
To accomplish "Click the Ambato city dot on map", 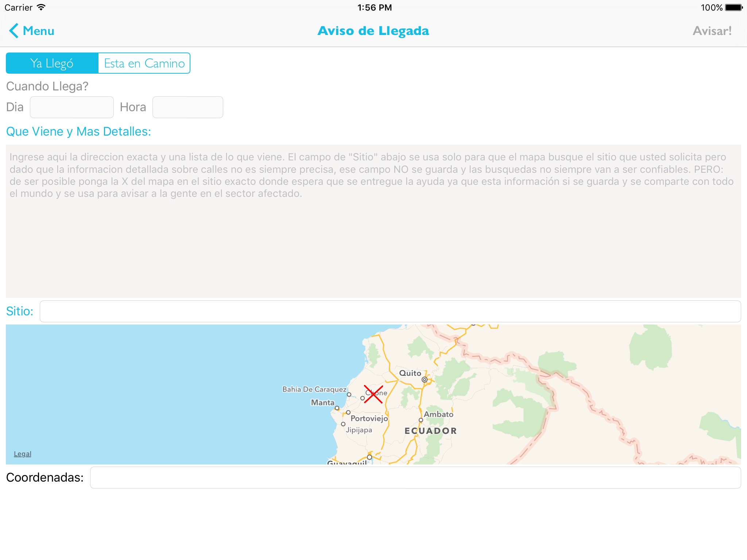I will click(421, 420).
